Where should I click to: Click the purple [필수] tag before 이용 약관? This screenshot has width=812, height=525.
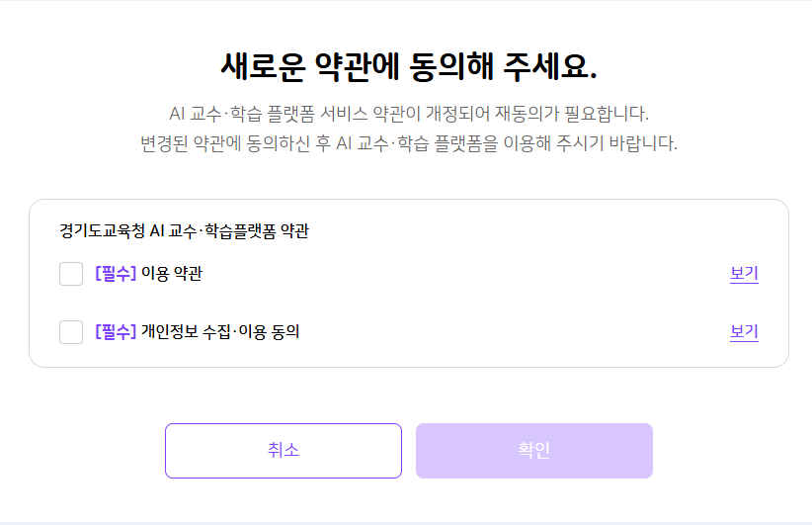[116, 273]
